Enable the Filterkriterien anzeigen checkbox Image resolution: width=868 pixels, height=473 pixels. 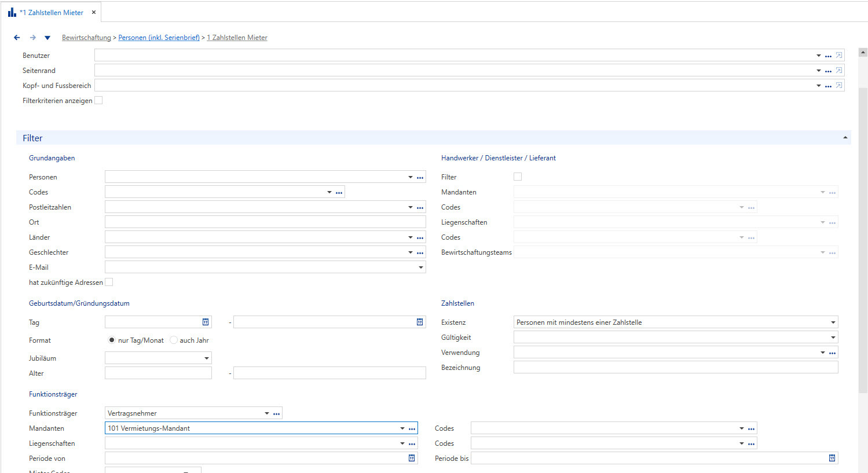click(x=98, y=100)
